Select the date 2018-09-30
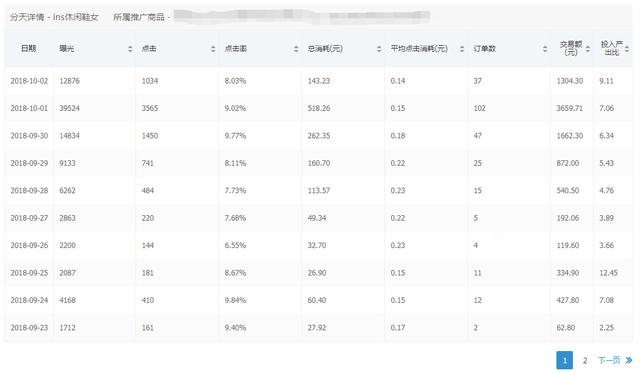Image resolution: width=640 pixels, height=373 pixels. (x=29, y=135)
